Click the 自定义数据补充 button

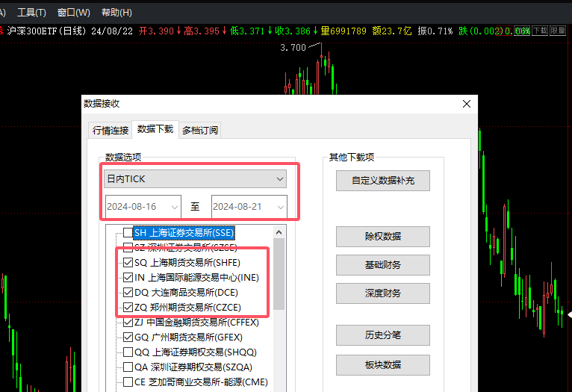click(x=383, y=181)
